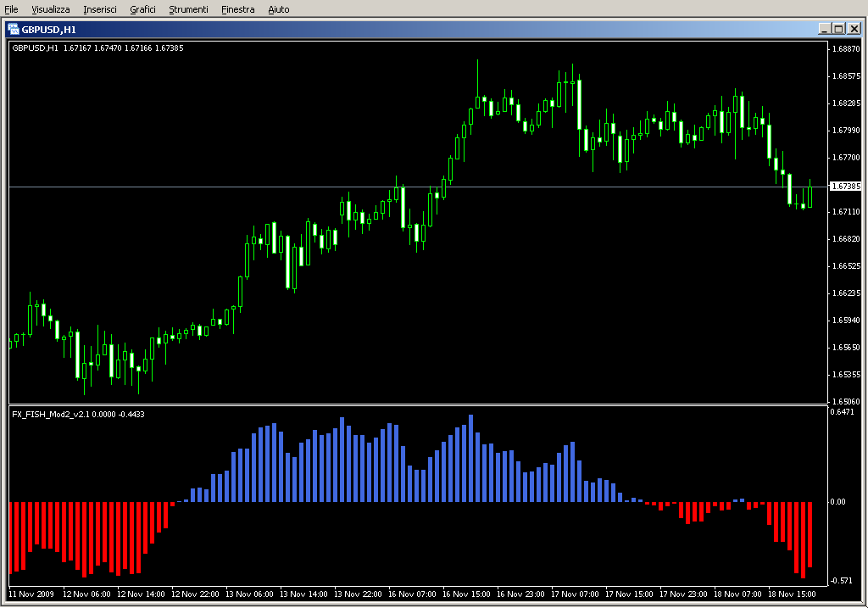Maximize the GBPUSD,H1 chart window
Screen dimensions: 868x608
click(838, 29)
